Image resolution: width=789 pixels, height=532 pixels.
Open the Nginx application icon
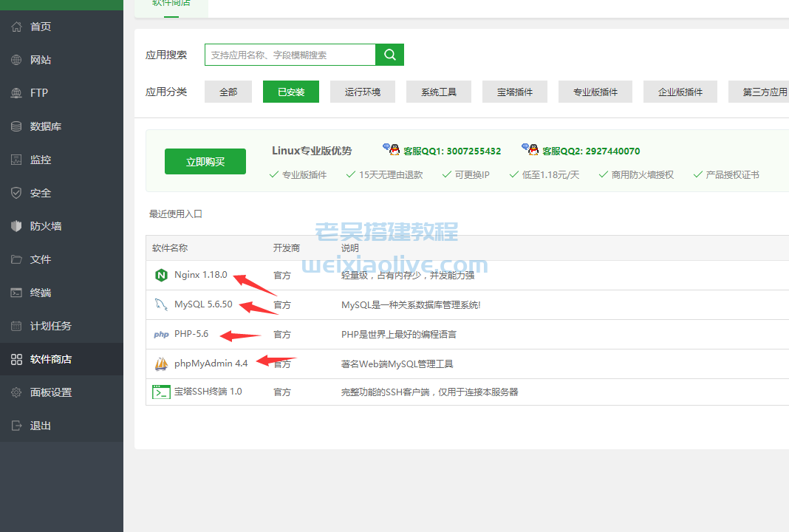[162, 275]
